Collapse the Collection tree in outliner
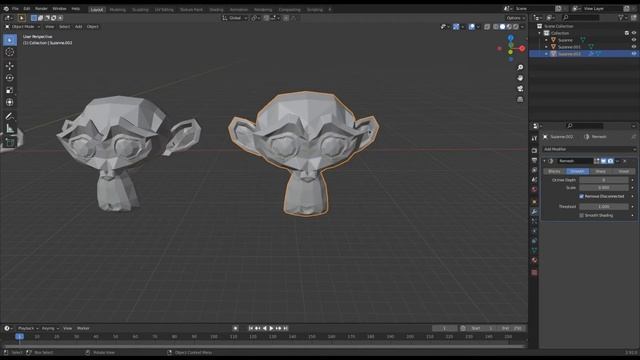The height and width of the screenshot is (360, 640). pos(540,33)
